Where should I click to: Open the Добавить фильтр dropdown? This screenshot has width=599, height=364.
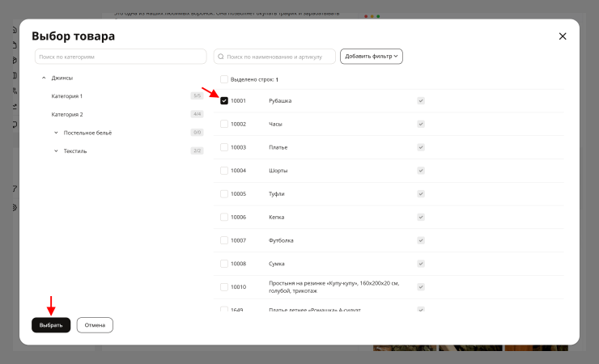[x=372, y=57]
